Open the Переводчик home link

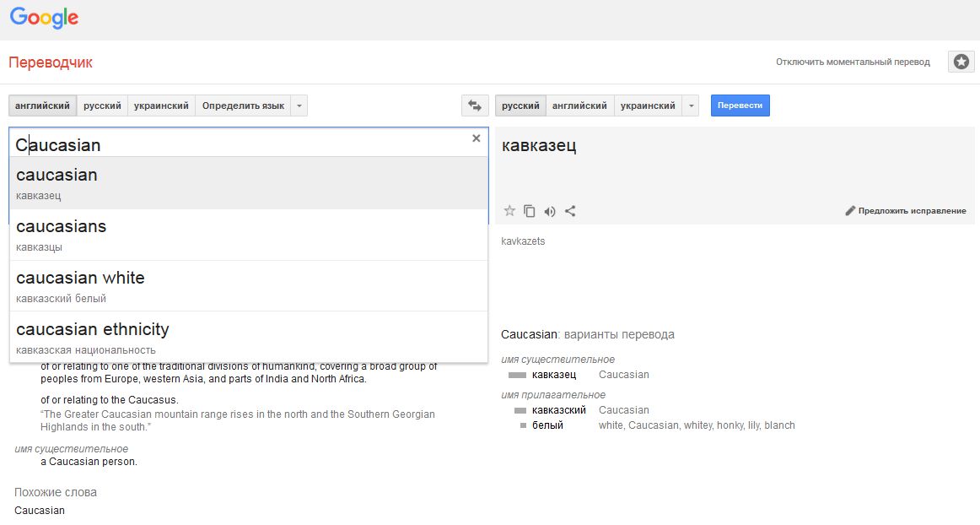point(51,62)
